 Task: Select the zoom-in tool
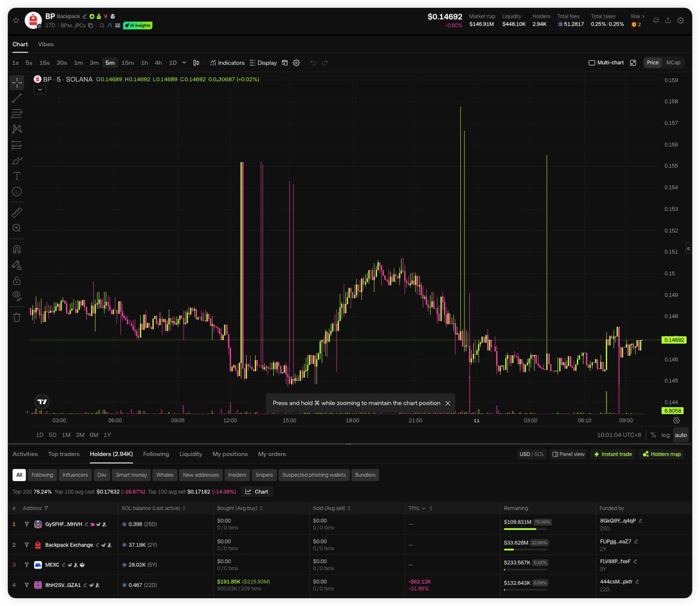17,228
